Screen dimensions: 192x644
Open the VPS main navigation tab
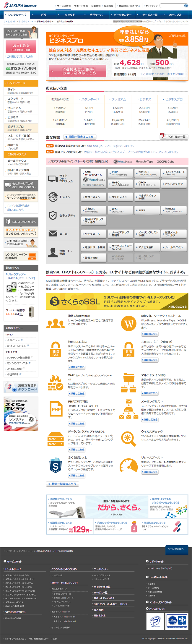43,14
